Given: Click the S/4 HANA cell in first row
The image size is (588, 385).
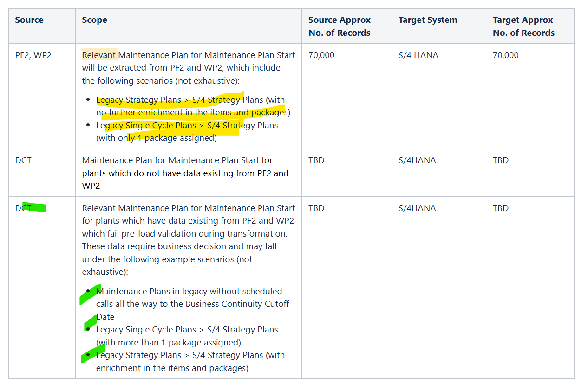Looking at the screenshot, I should click(418, 55).
